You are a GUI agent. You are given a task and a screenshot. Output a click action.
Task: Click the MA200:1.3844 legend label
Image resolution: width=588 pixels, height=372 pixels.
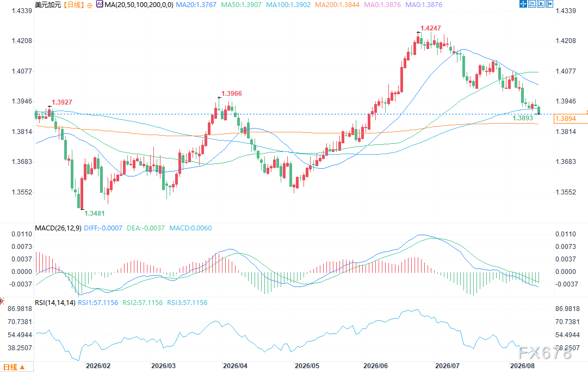337,5
